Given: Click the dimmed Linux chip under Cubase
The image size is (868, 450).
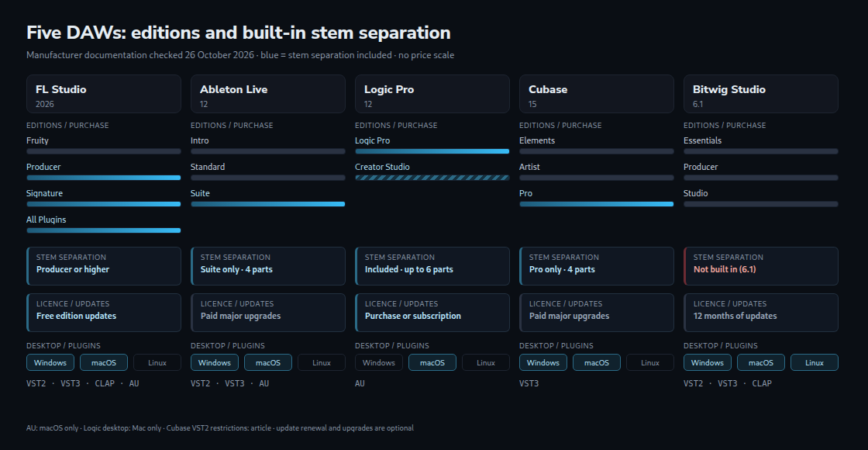Looking at the screenshot, I should [650, 362].
